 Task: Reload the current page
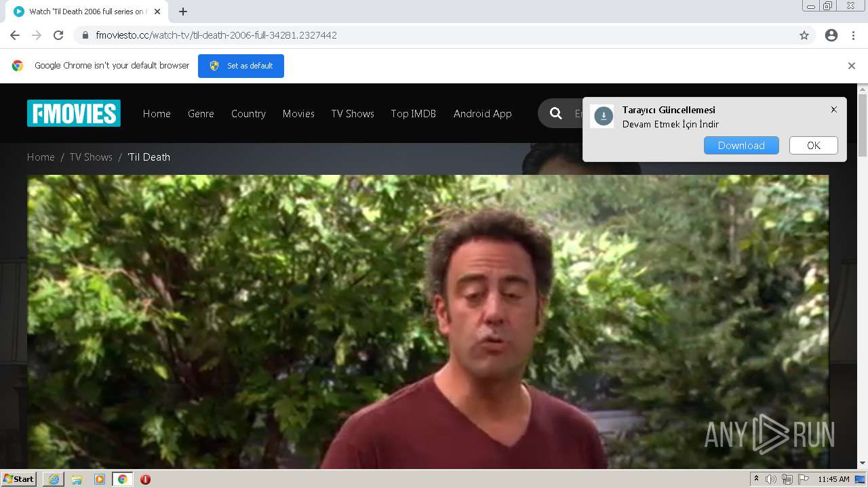coord(58,35)
